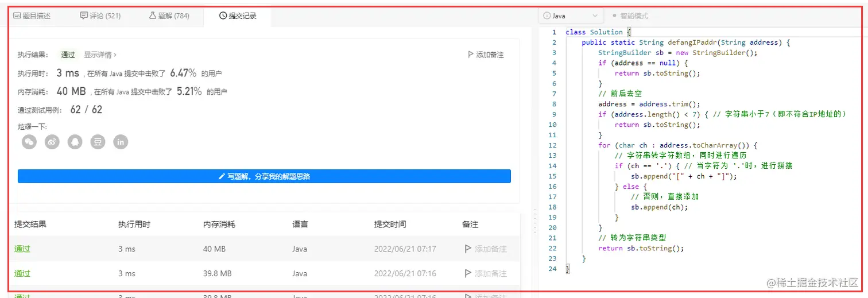Click the 语言 column header
868x298 pixels.
[300, 225]
